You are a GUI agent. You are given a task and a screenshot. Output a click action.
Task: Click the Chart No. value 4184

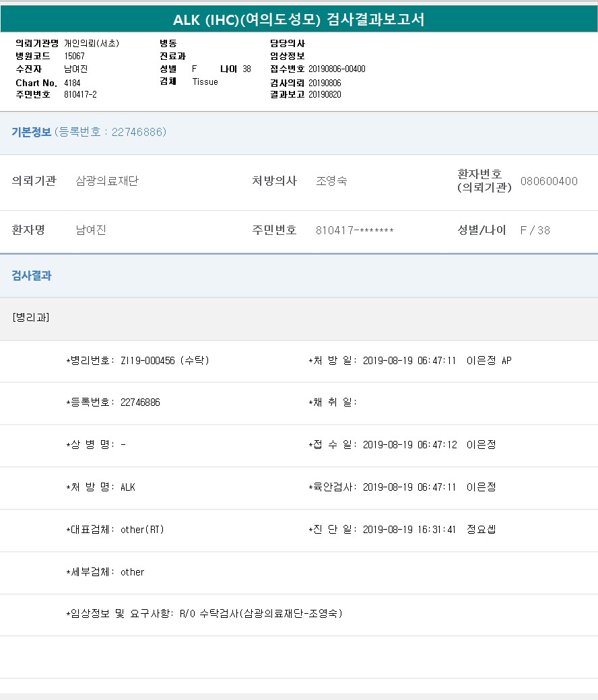pyautogui.click(x=72, y=83)
